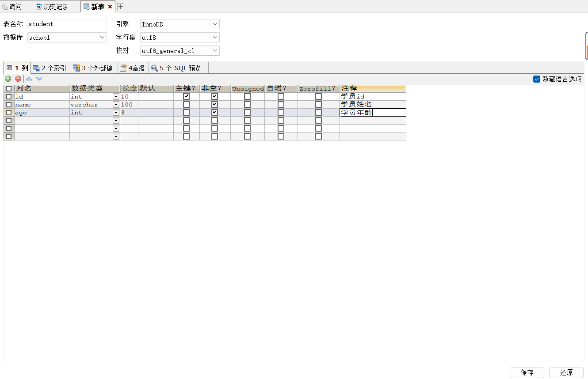Click the 列名 column header
The height and width of the screenshot is (379, 588).
pos(42,88)
